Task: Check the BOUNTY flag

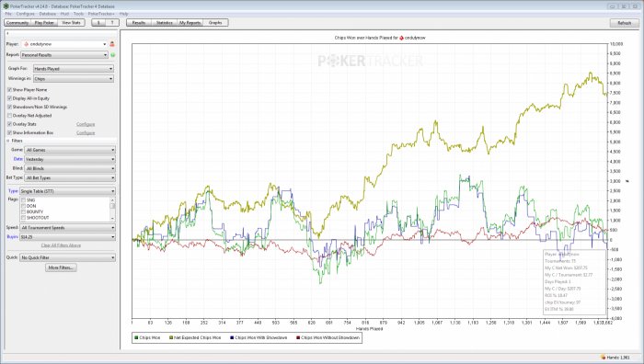Action: point(23,211)
